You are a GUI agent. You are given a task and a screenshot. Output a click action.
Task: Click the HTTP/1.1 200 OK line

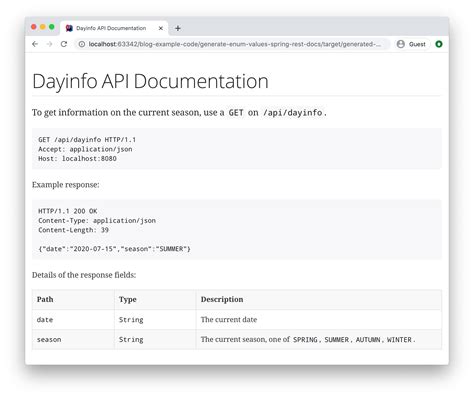click(68, 211)
